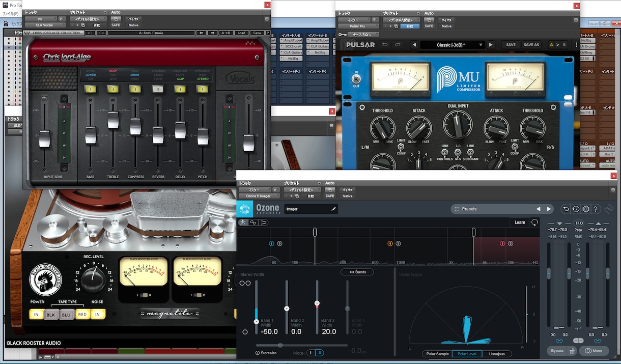Click the Pulsar undo arrow
621x364 pixels.
(x=385, y=45)
